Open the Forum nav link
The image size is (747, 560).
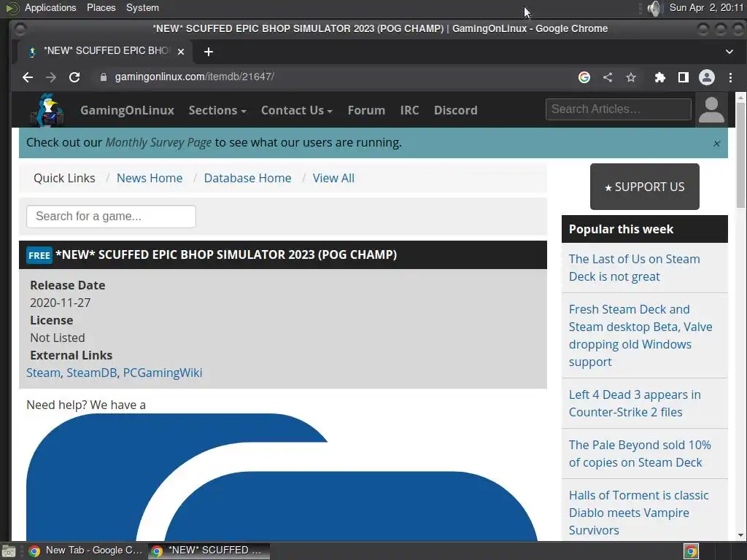(x=366, y=110)
